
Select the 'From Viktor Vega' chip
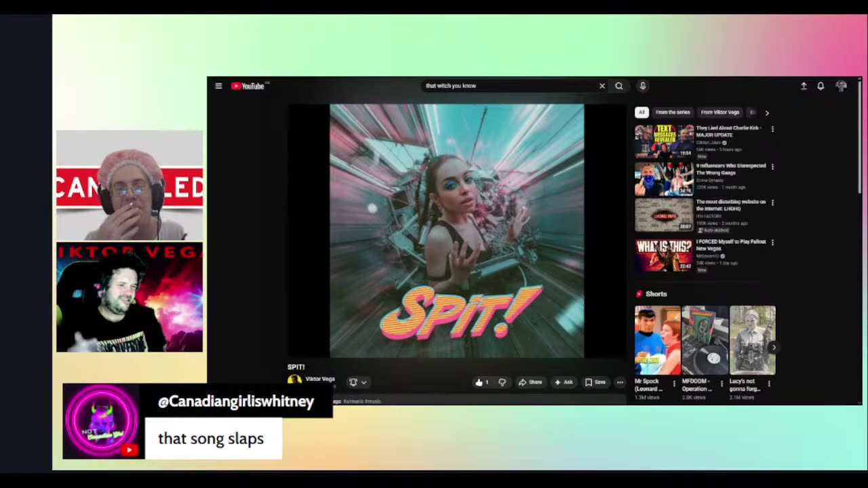tap(719, 113)
